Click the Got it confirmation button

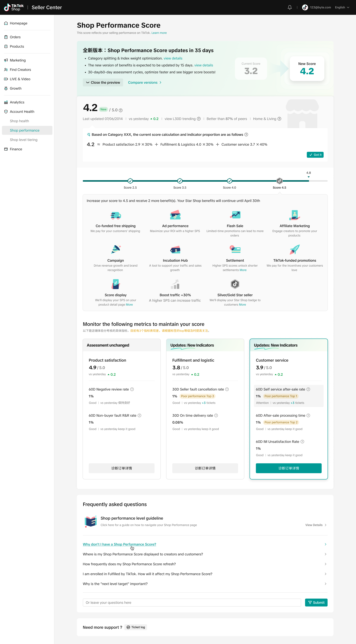pos(315,155)
